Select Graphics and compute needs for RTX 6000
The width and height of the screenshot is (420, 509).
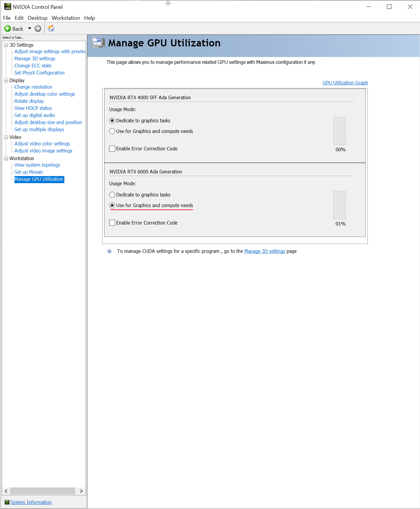click(x=112, y=205)
